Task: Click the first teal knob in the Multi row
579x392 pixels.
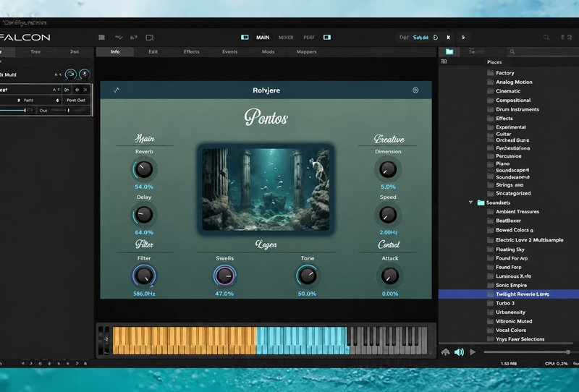Action: click(71, 74)
